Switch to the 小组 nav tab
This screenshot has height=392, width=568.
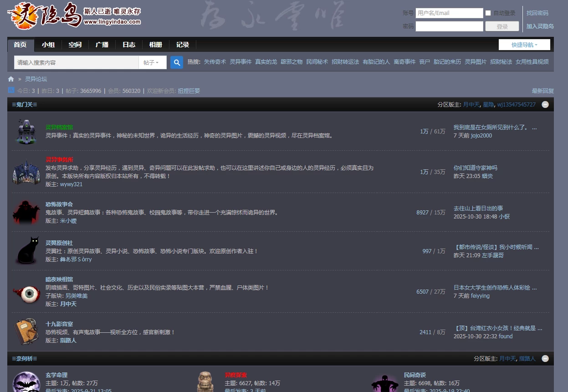click(x=48, y=45)
